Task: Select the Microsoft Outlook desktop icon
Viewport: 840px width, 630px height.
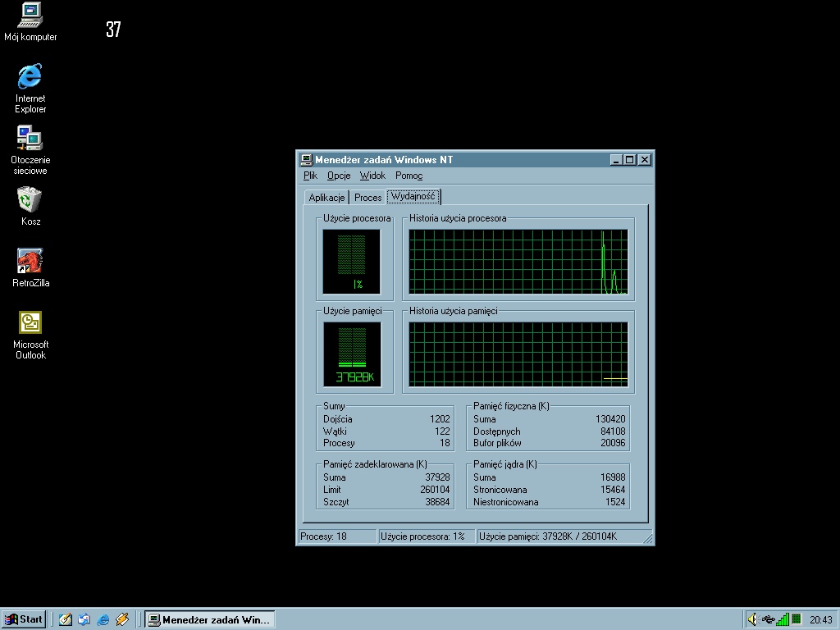Action: coord(30,336)
